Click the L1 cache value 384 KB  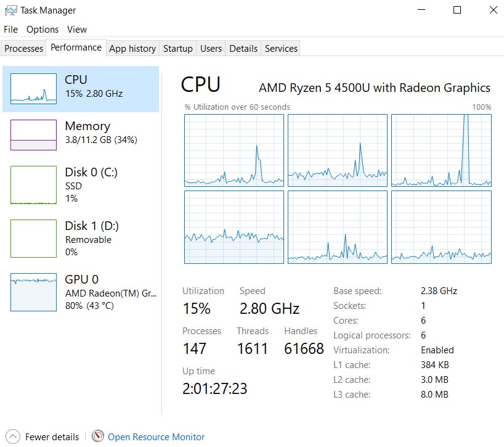click(x=435, y=365)
